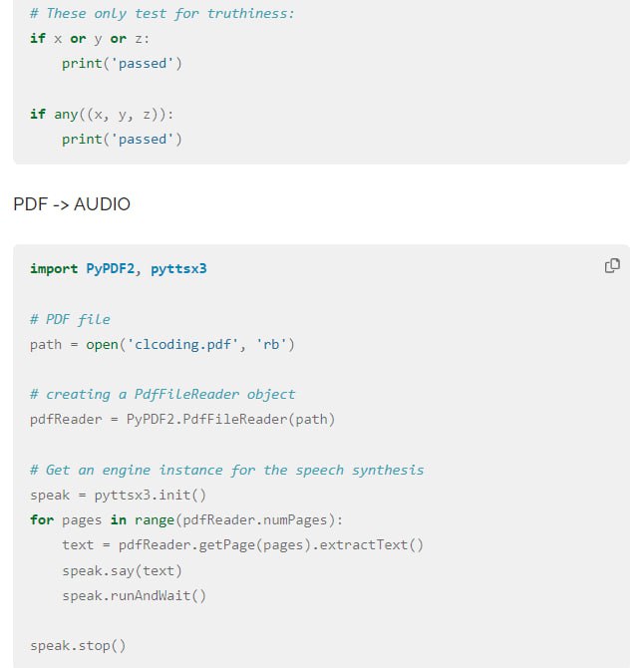Image resolution: width=644 pixels, height=668 pixels.
Task: Click the 'if x or y or z:' line
Action: coord(90,39)
